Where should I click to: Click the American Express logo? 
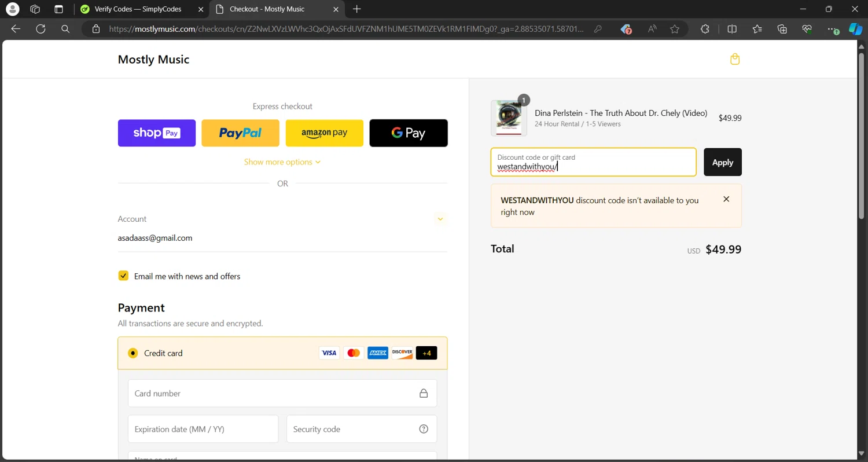point(378,353)
